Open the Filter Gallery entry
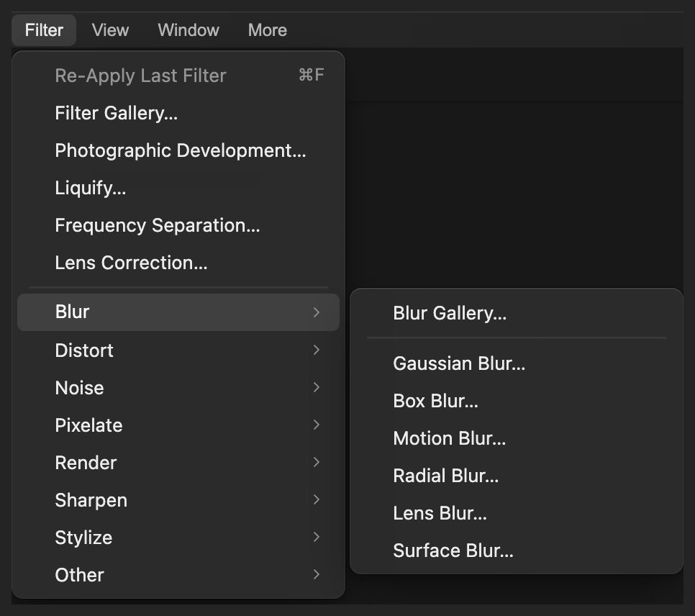This screenshot has width=695, height=616. click(x=178, y=113)
